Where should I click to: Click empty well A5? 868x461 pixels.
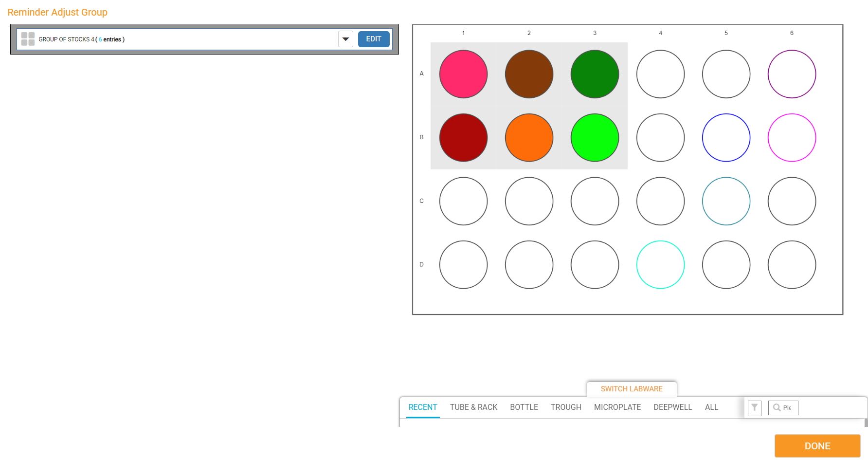coord(726,74)
